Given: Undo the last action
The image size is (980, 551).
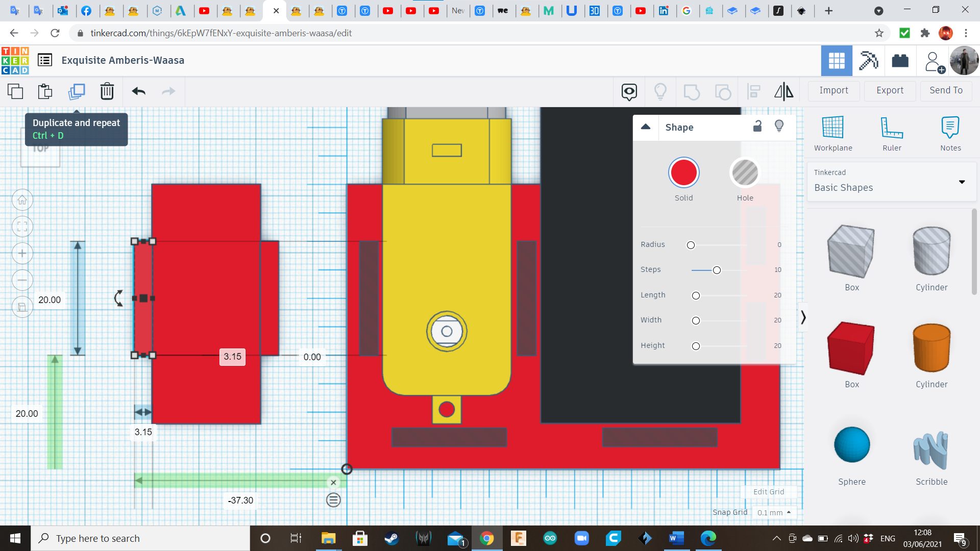Looking at the screenshot, I should (137, 91).
